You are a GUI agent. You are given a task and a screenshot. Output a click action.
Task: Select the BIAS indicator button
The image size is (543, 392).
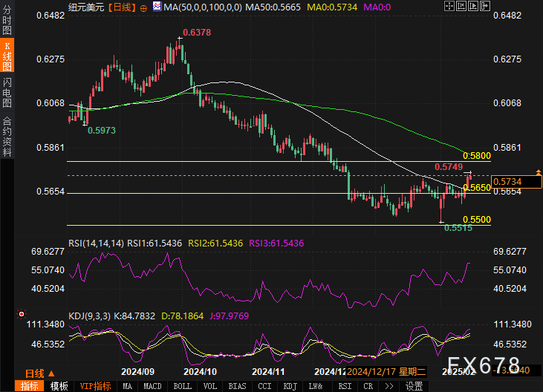click(x=238, y=386)
